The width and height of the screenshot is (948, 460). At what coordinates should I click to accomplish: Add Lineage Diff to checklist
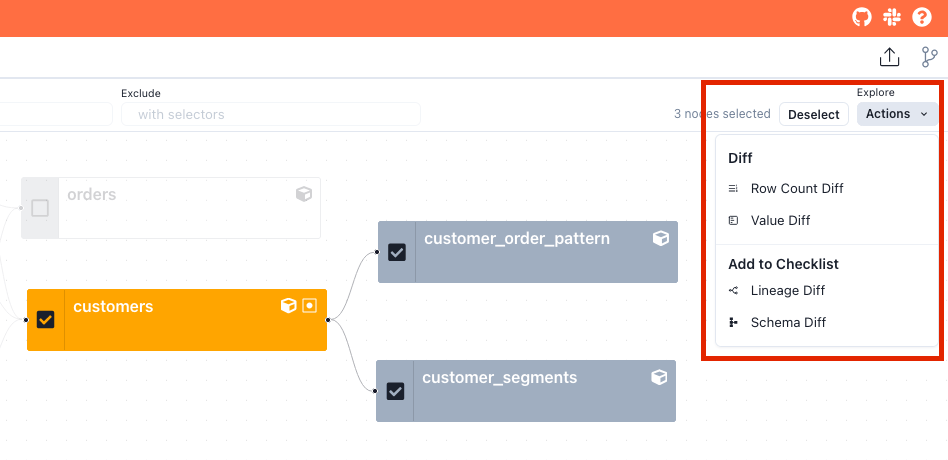[x=787, y=290]
